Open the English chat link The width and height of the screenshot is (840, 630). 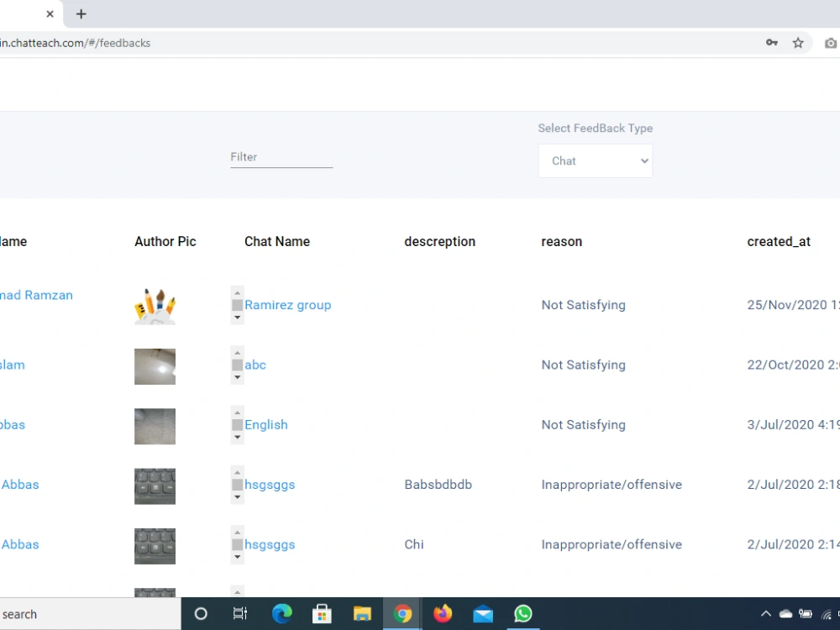[267, 424]
